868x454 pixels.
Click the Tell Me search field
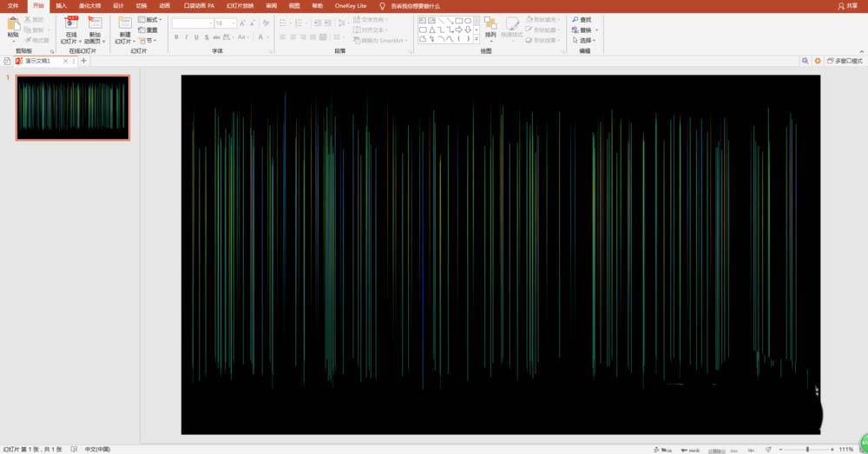tap(415, 6)
